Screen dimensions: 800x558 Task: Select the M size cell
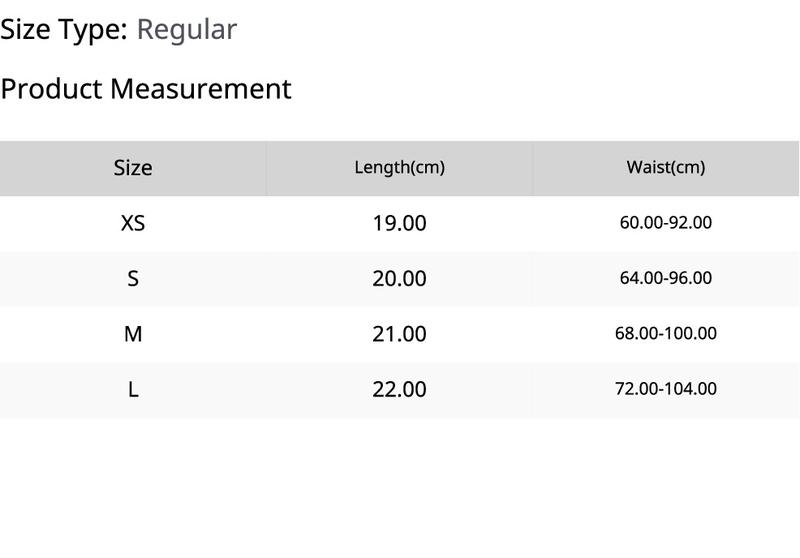(x=133, y=335)
